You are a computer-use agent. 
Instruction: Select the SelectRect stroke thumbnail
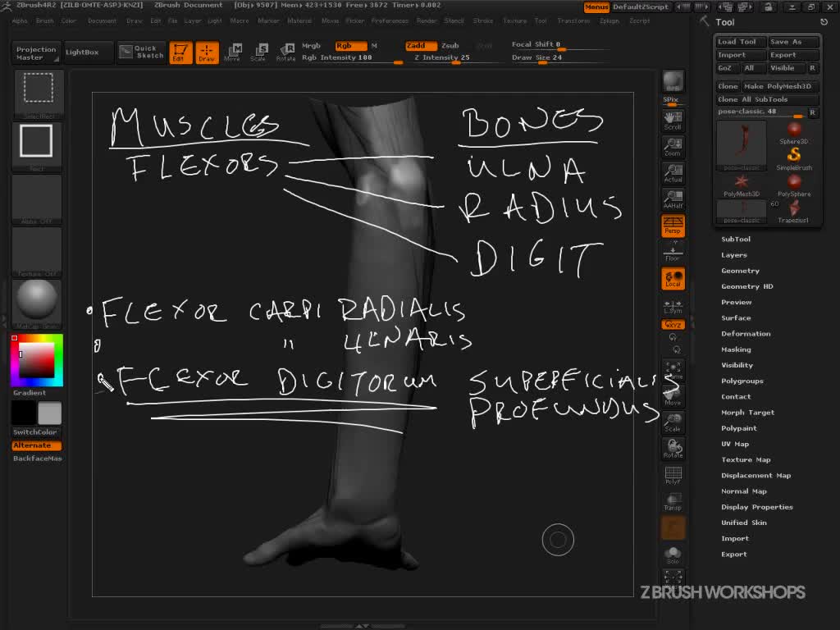(x=38, y=94)
